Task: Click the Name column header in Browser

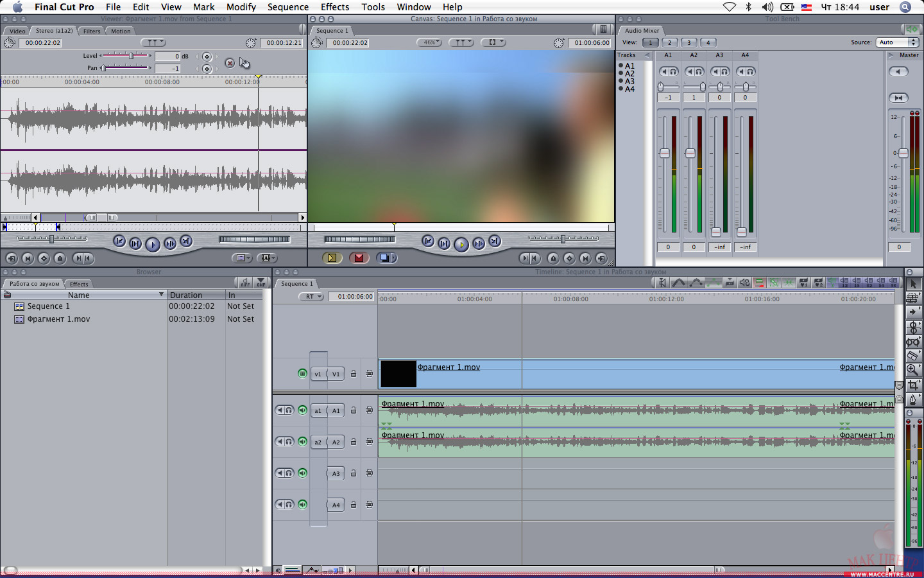Action: click(x=83, y=295)
